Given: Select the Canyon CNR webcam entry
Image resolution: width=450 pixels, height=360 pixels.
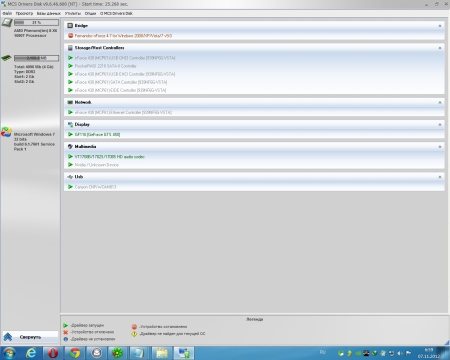Looking at the screenshot, I should click(95, 187).
